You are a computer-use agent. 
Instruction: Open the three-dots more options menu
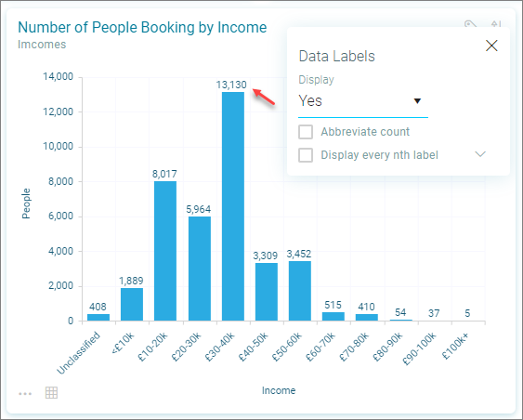click(x=25, y=394)
